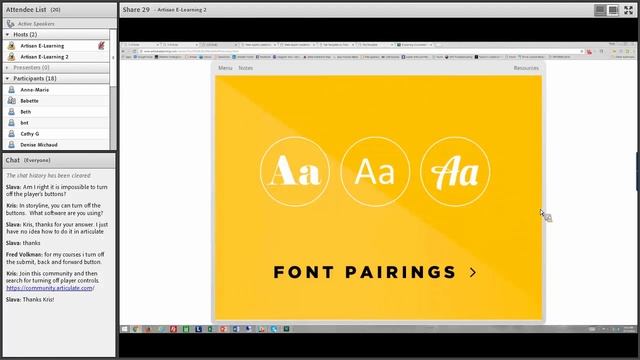Switch Share pod to the second layout view icon
This screenshot has height=360, width=640.
[x=613, y=10]
